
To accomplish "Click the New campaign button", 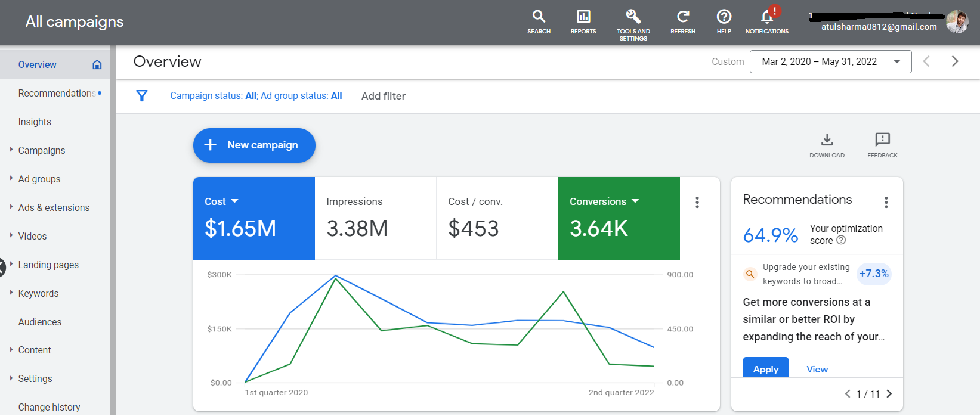I will coord(254,145).
